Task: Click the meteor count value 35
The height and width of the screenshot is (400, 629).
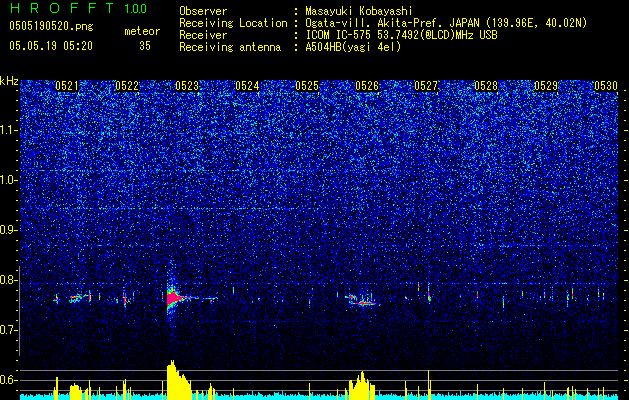Action: [145, 46]
